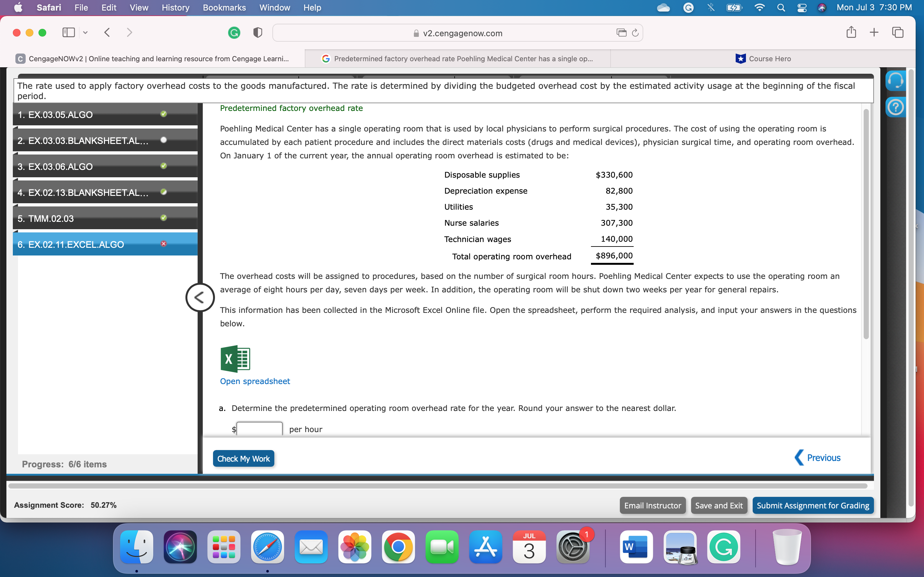
Task: Open the Grammarly extension in Safari toolbar
Action: pos(234,33)
